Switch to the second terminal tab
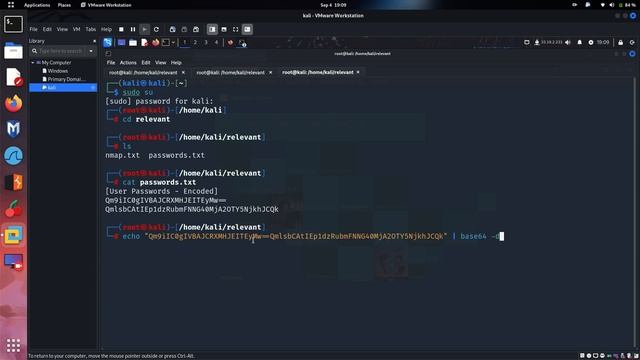This screenshot has height=360, width=640. pos(231,72)
